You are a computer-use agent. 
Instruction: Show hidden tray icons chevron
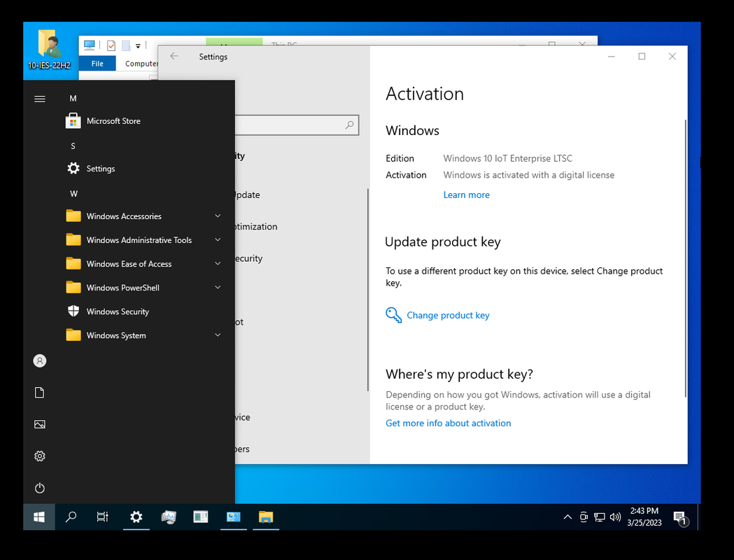(x=567, y=517)
